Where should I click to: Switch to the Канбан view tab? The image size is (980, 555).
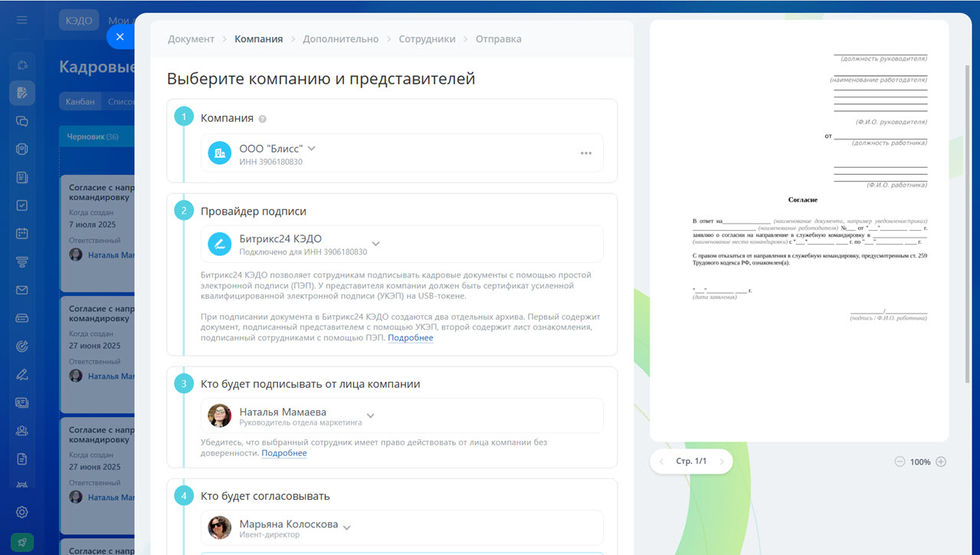coord(80,102)
